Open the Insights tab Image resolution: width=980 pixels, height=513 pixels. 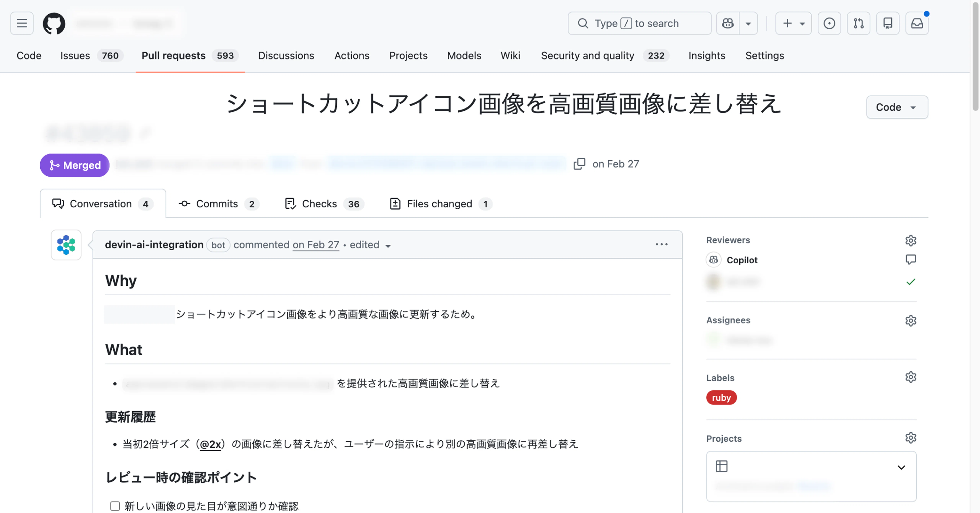point(707,56)
